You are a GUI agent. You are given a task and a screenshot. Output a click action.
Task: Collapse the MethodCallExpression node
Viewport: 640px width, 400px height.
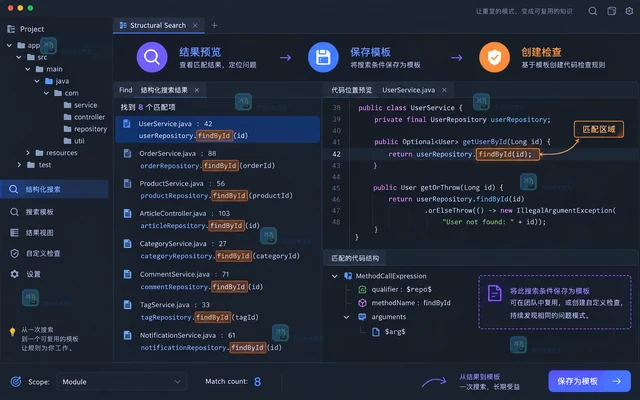335,276
